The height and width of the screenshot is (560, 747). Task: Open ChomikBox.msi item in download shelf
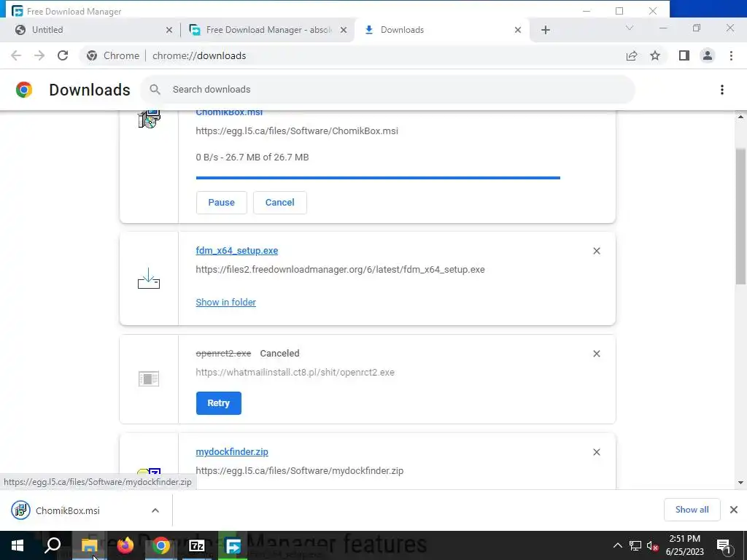[68, 510]
